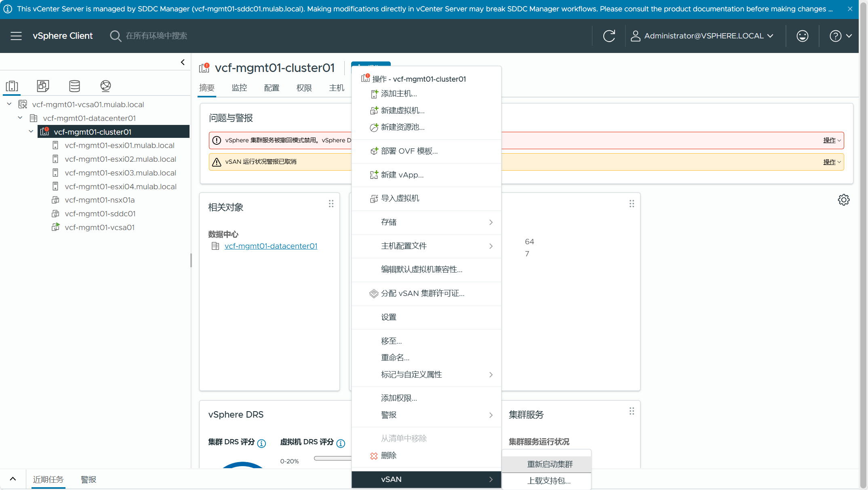Open the vcf-mgmt01-datacenter01 link

click(271, 246)
